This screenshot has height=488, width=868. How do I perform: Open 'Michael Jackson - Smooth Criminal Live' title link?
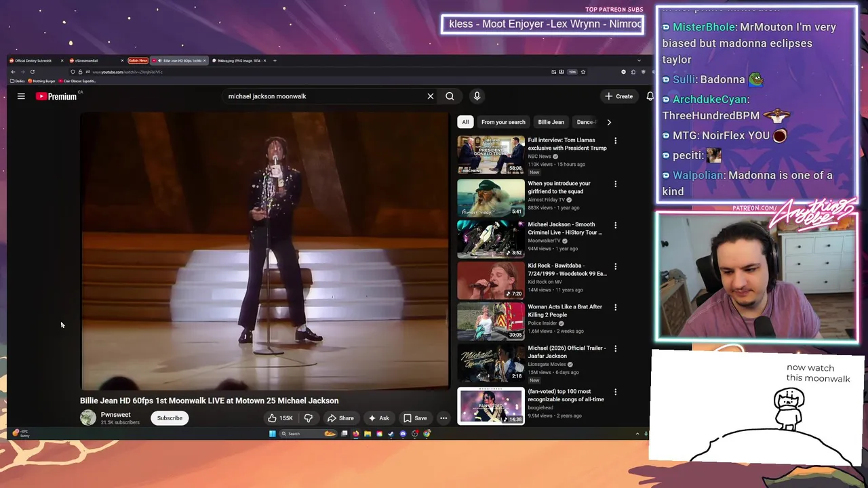565,228
